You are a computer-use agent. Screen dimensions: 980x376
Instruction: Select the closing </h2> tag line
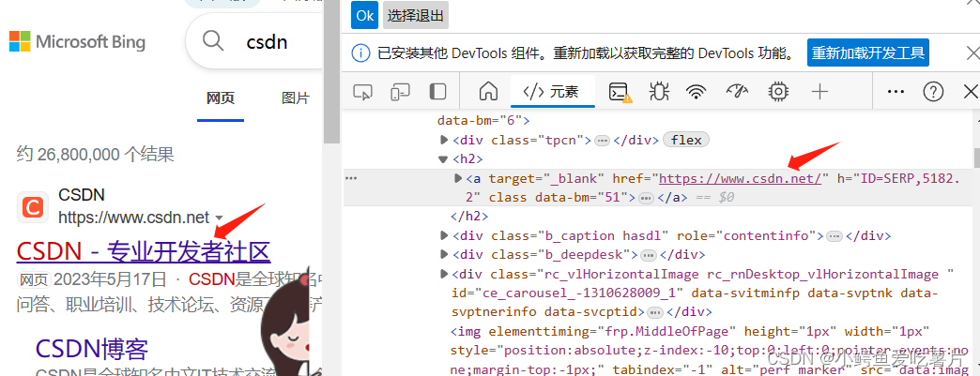tap(469, 217)
